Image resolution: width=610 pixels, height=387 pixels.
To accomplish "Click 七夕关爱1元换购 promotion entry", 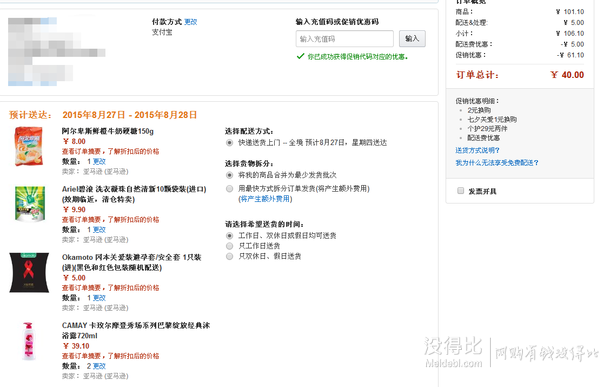I will click(x=492, y=119).
